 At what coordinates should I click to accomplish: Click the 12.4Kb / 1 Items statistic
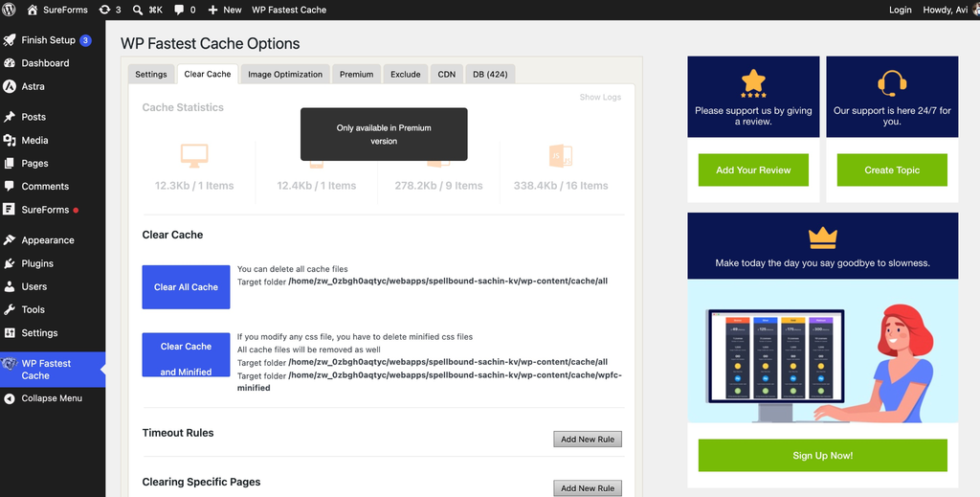pyautogui.click(x=316, y=186)
